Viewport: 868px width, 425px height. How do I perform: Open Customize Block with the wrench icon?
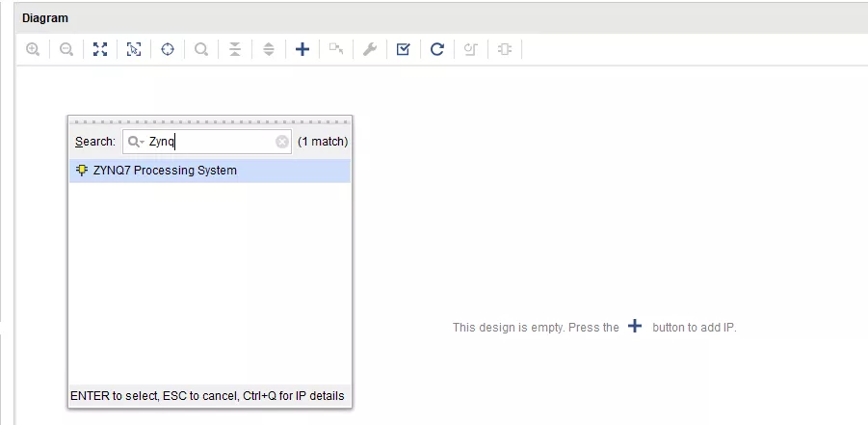point(370,49)
